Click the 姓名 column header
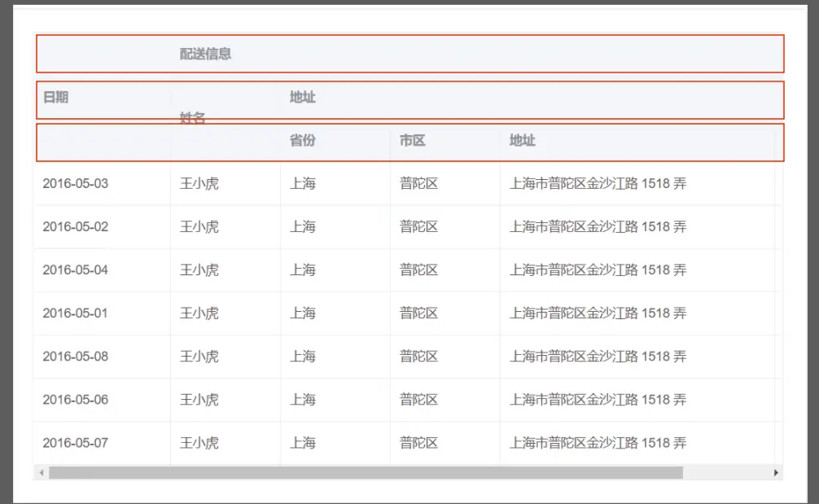 [192, 118]
